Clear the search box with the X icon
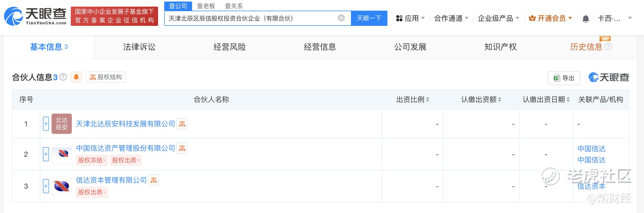The width and height of the screenshot is (644, 213). [341, 18]
